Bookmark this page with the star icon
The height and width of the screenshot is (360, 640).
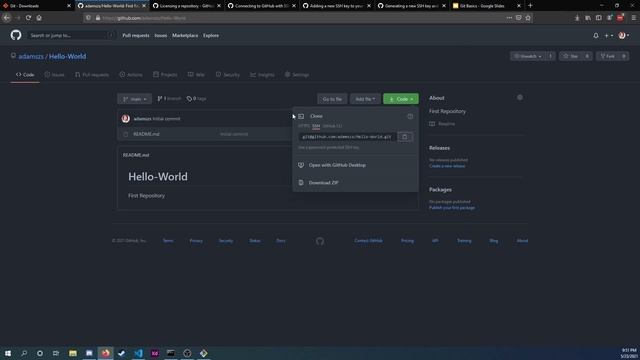[528, 18]
